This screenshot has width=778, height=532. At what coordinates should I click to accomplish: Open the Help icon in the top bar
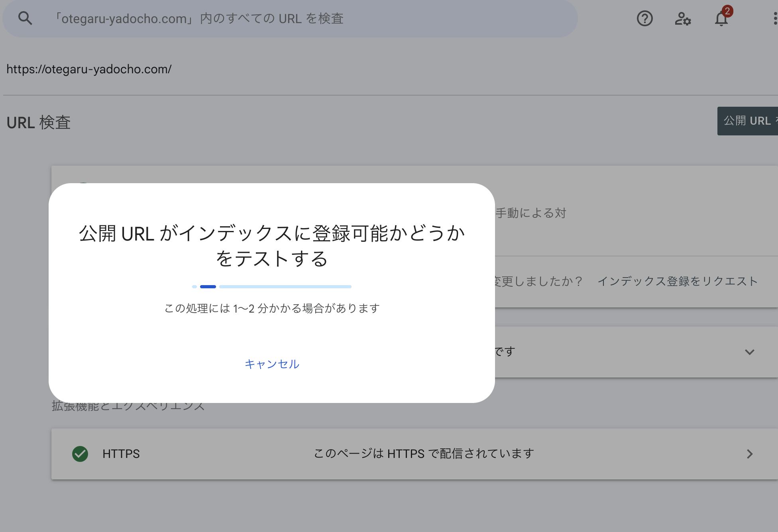[x=644, y=19]
